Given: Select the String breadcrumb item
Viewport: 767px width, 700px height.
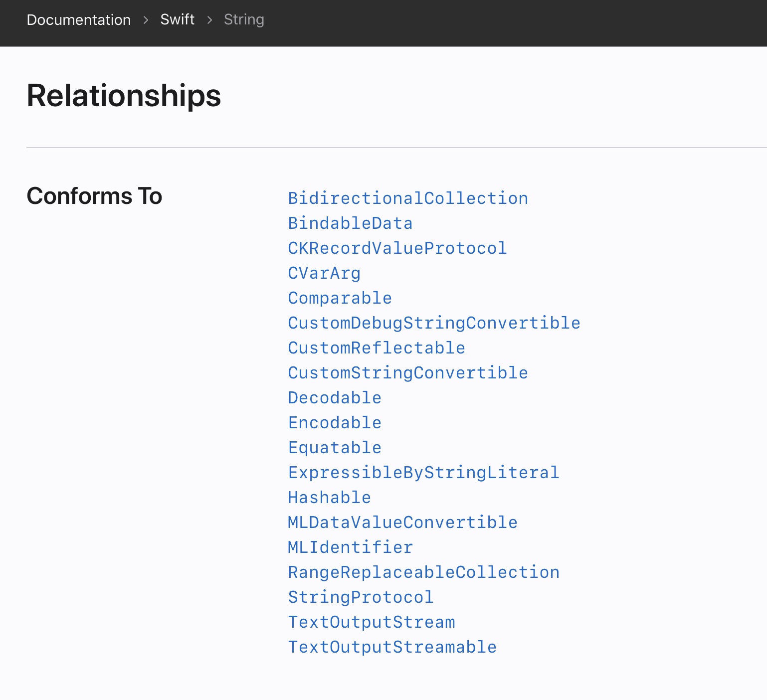Looking at the screenshot, I should click(x=244, y=19).
